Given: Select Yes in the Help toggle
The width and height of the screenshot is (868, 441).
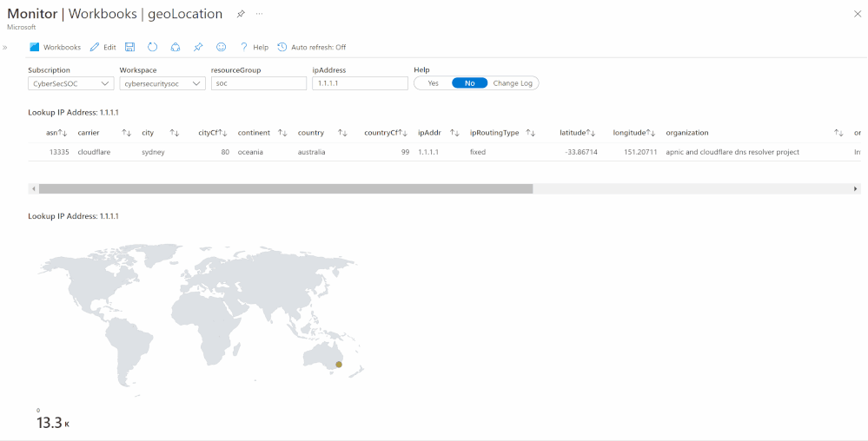Looking at the screenshot, I should tap(433, 83).
